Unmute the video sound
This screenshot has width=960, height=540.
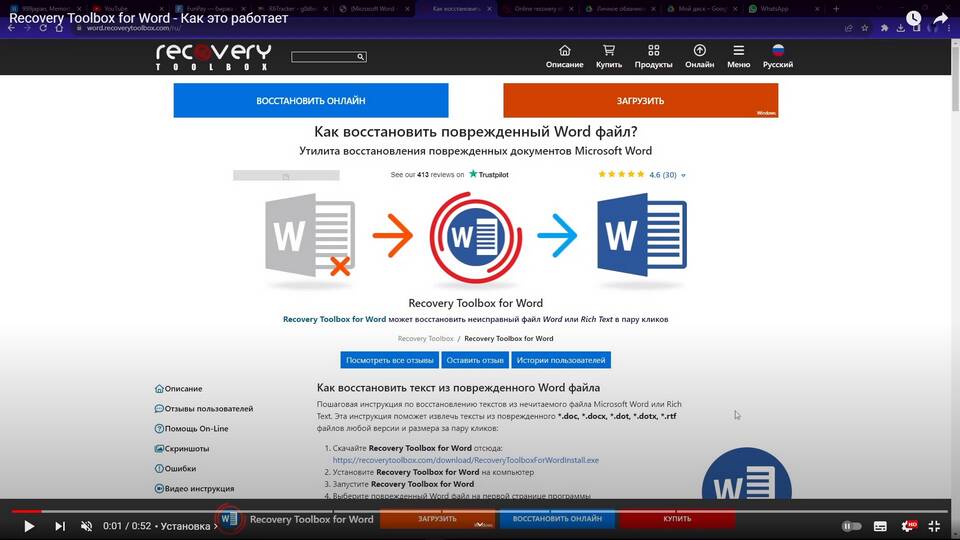point(87,526)
